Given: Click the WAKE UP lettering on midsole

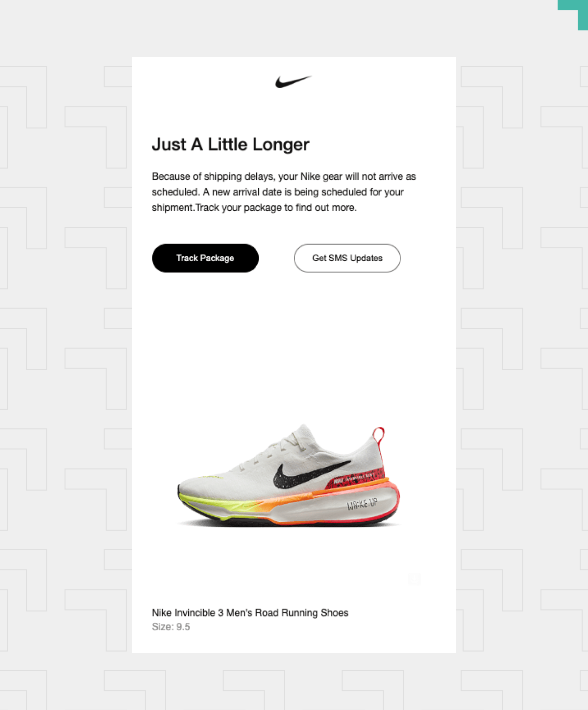Looking at the screenshot, I should point(362,503).
